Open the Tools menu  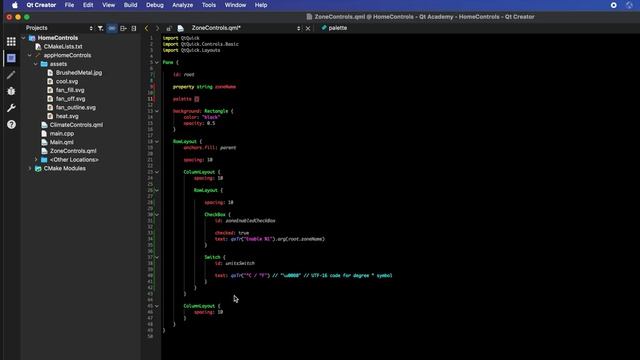coord(209,5)
